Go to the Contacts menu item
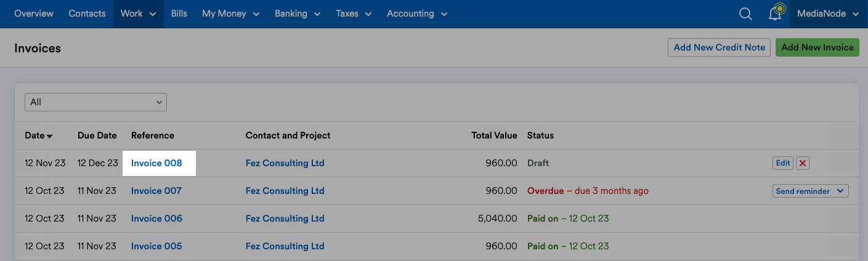Viewport: 868px width, 261px height. [87, 14]
